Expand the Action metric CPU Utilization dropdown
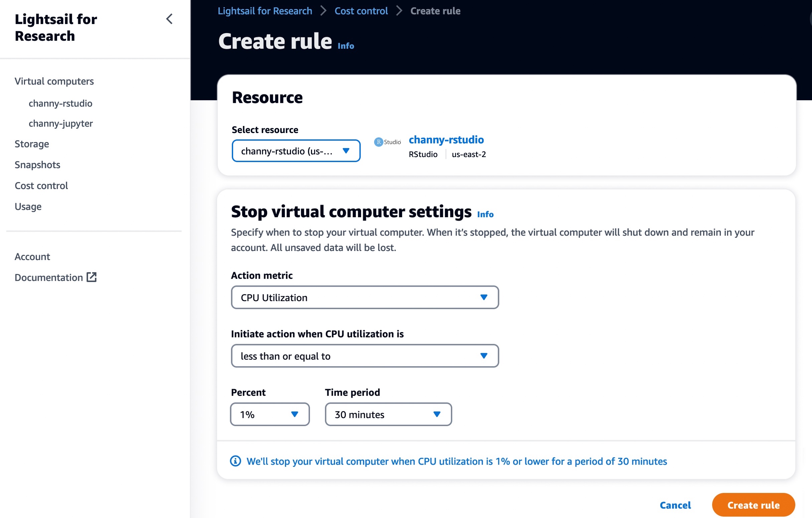 pyautogui.click(x=364, y=297)
